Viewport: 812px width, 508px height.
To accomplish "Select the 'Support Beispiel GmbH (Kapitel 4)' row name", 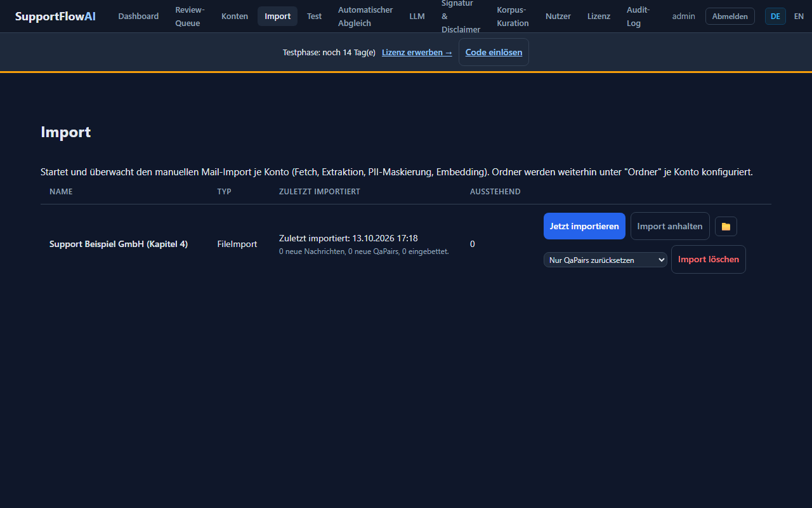I will 119,244.
